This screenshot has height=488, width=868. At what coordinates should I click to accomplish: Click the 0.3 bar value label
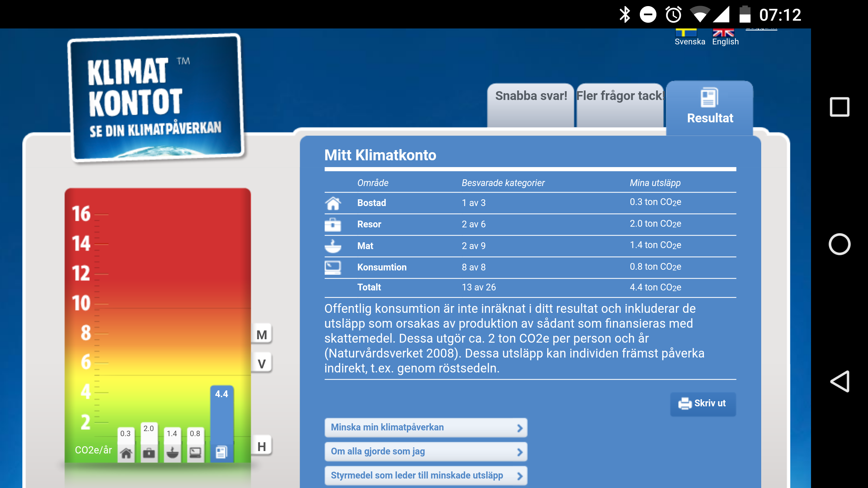(125, 433)
